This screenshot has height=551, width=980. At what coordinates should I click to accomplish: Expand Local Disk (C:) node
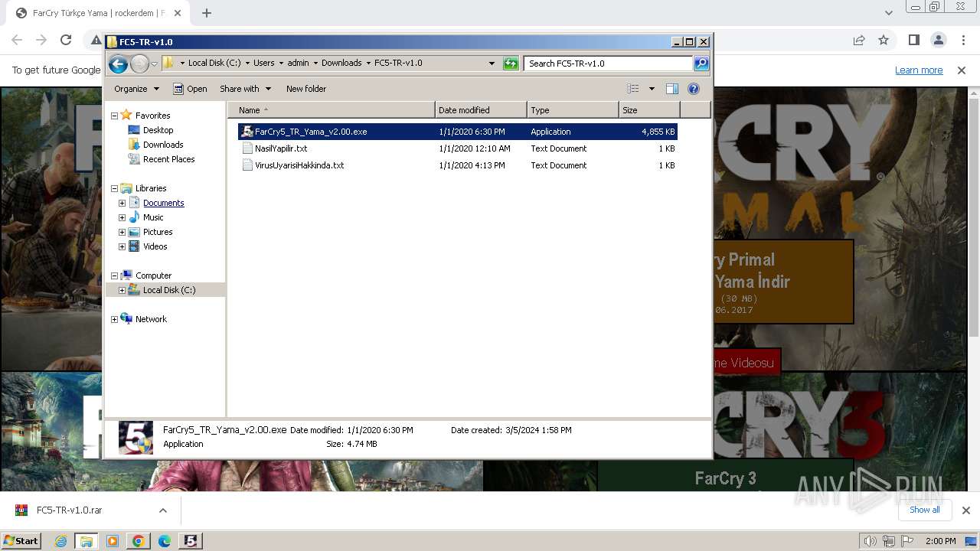click(122, 290)
